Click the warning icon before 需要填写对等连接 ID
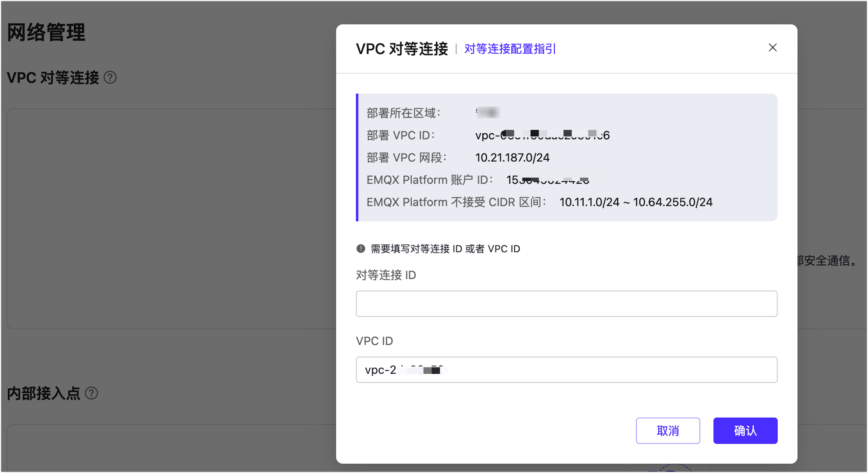This screenshot has height=473, width=868. [360, 249]
